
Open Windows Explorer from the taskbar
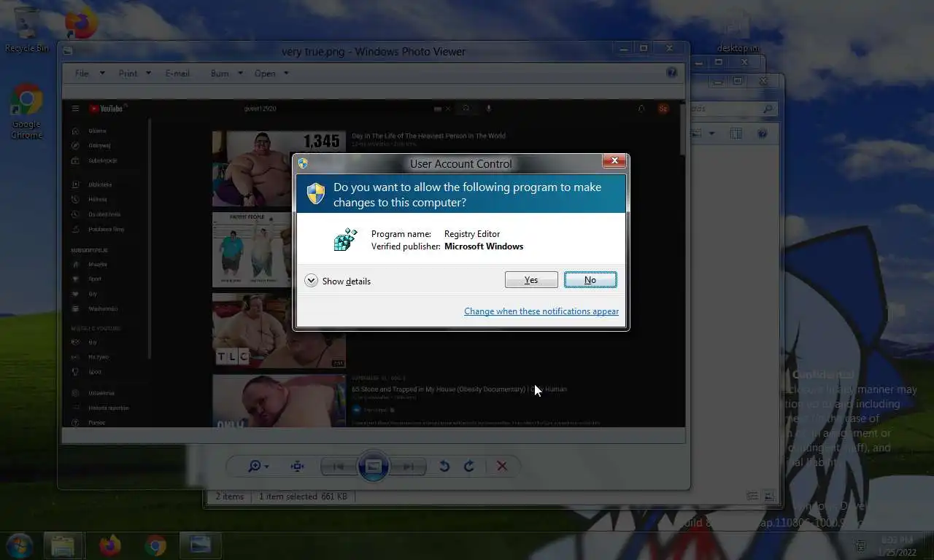pyautogui.click(x=63, y=545)
